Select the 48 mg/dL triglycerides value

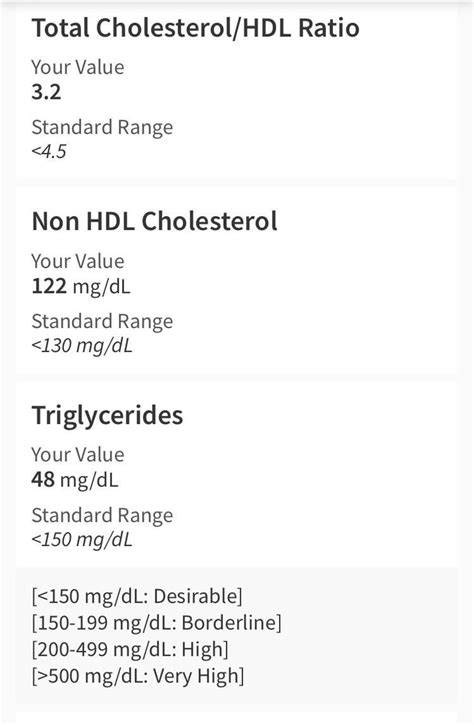[75, 480]
